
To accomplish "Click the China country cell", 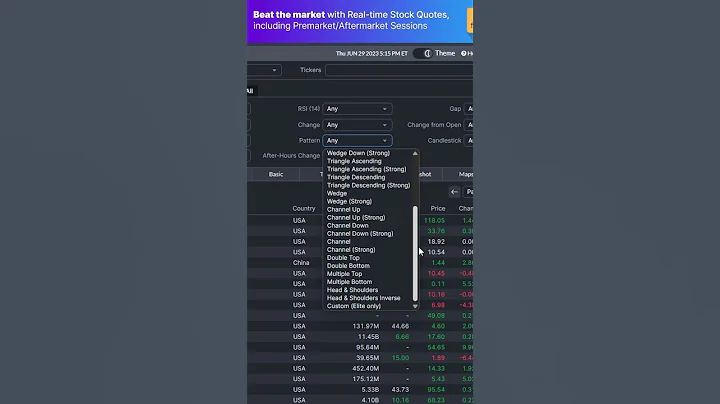I will coord(301,263).
